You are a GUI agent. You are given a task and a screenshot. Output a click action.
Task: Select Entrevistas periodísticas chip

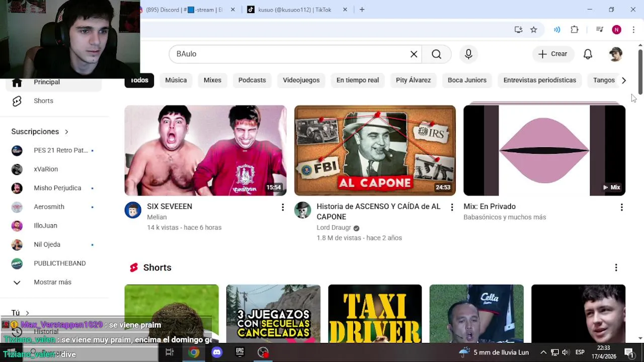coord(540,80)
